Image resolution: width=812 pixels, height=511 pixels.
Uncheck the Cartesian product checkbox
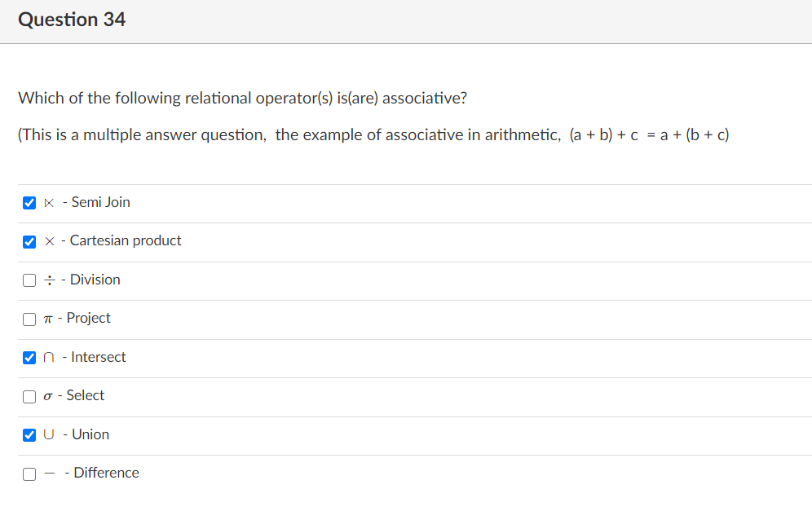(29, 241)
